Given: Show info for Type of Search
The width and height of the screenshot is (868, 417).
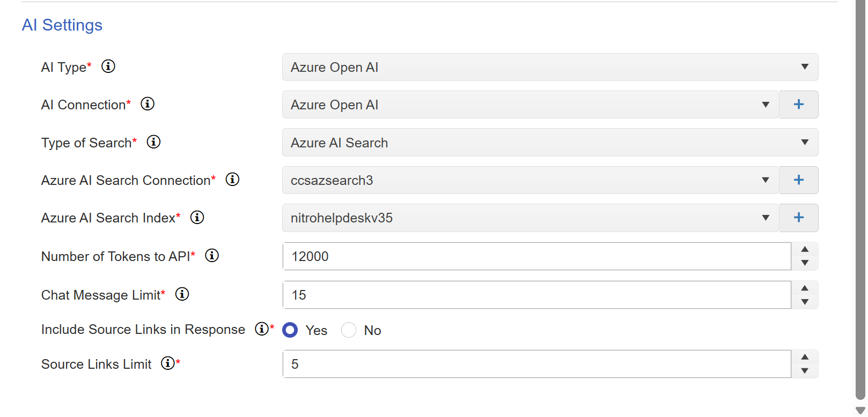Looking at the screenshot, I should (153, 142).
